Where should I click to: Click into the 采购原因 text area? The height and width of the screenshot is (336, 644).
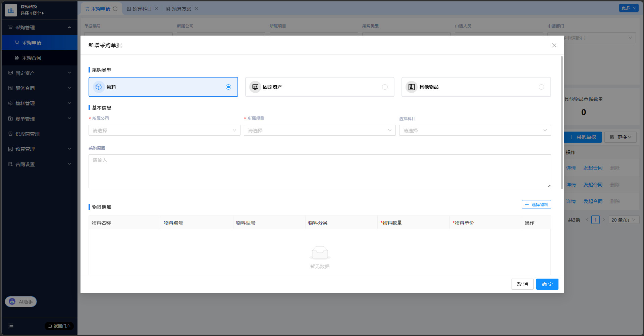click(319, 171)
